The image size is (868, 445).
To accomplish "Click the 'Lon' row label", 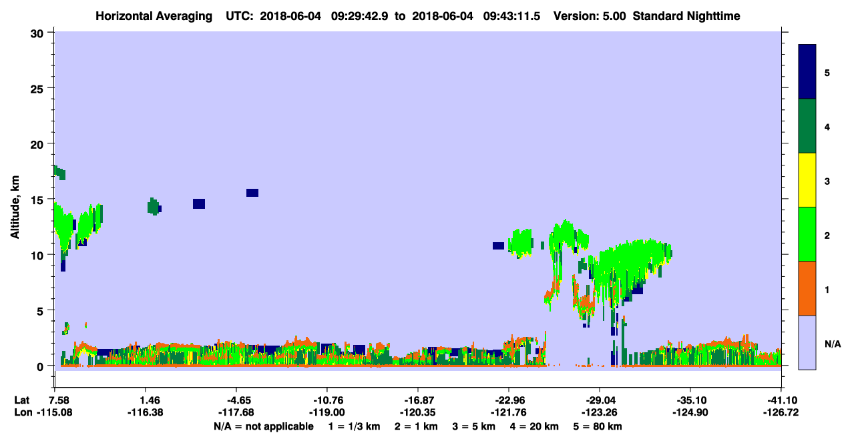I will click(x=22, y=413).
